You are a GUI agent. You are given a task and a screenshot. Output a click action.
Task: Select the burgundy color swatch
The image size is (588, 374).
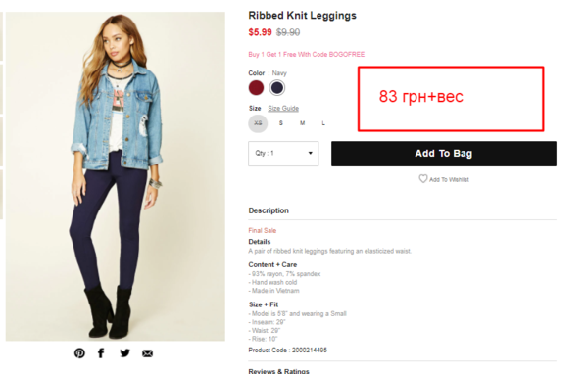256,88
